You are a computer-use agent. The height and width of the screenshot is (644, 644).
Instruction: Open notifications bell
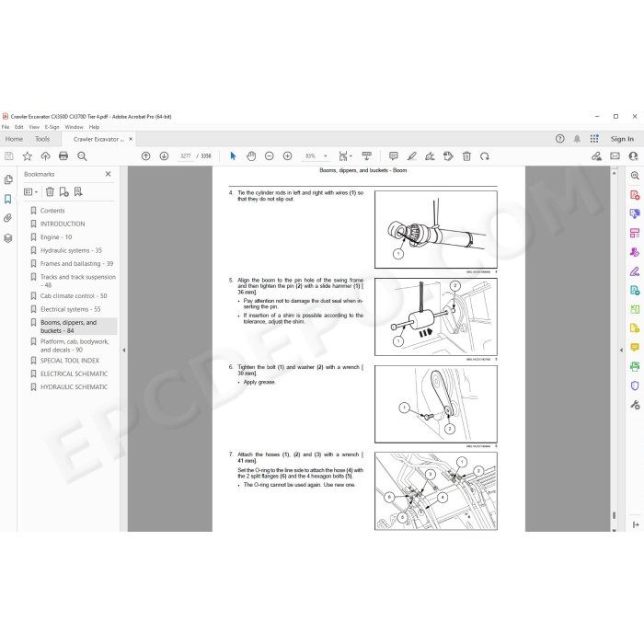tap(577, 139)
